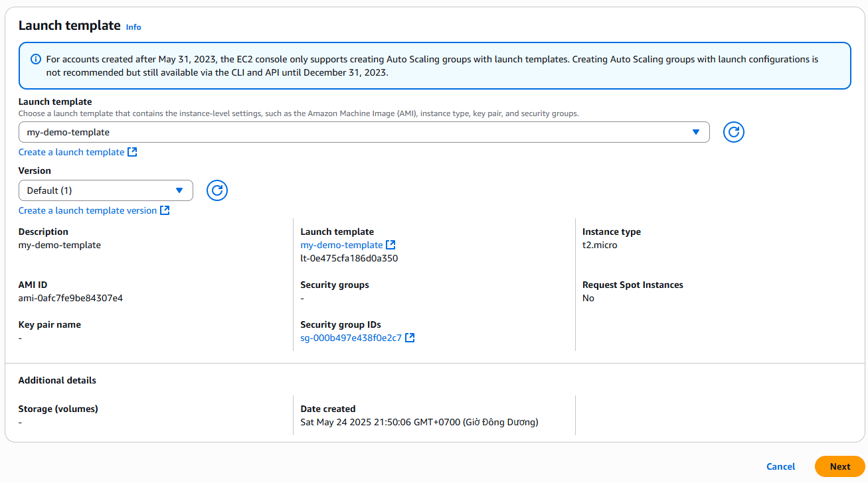Open the my-demo-template details link
Image resolution: width=868 pixels, height=483 pixels.
coord(341,245)
